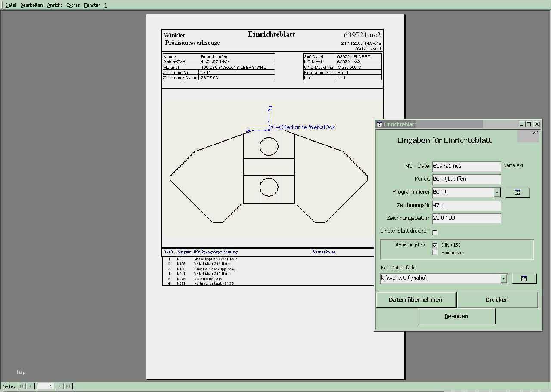The height and width of the screenshot is (392, 551).
Task: Maximize the Einrichteblatt dialog window
Action: pyautogui.click(x=529, y=124)
